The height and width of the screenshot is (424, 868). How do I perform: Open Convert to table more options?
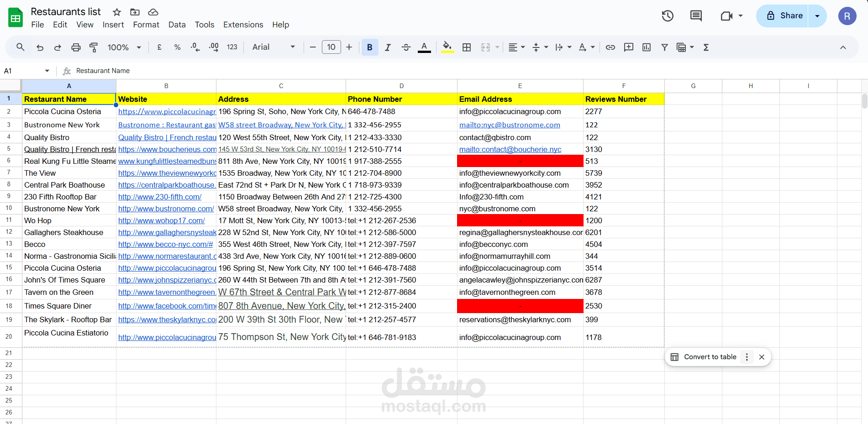click(747, 357)
